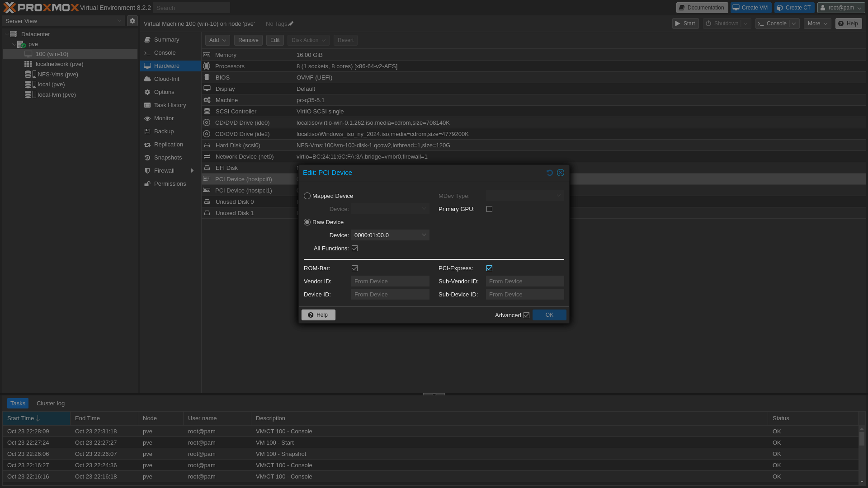Image resolution: width=868 pixels, height=488 pixels.
Task: Select the Raw Device radio button
Action: (x=307, y=222)
